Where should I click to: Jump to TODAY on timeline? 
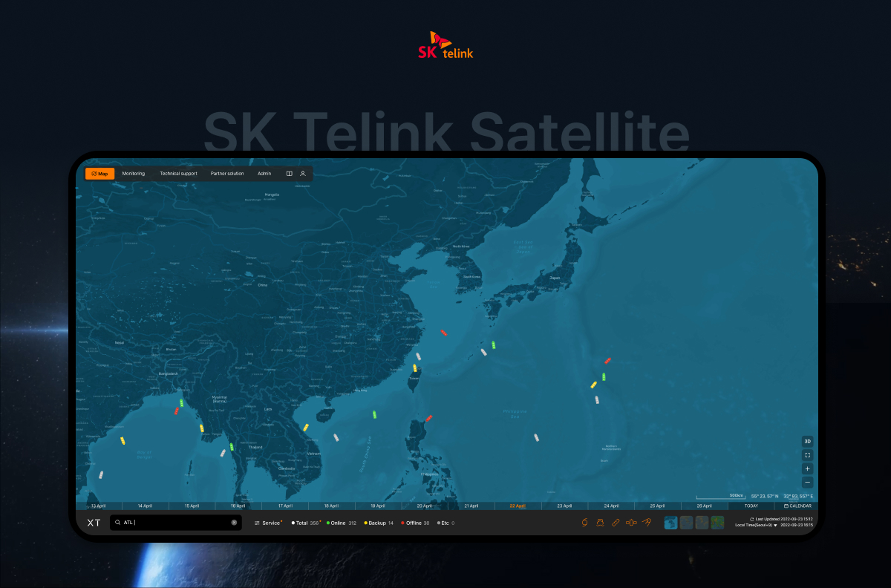[x=751, y=506]
